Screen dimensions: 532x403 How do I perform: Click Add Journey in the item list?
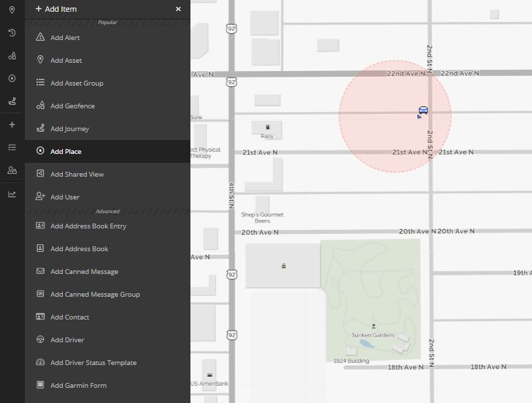click(70, 129)
